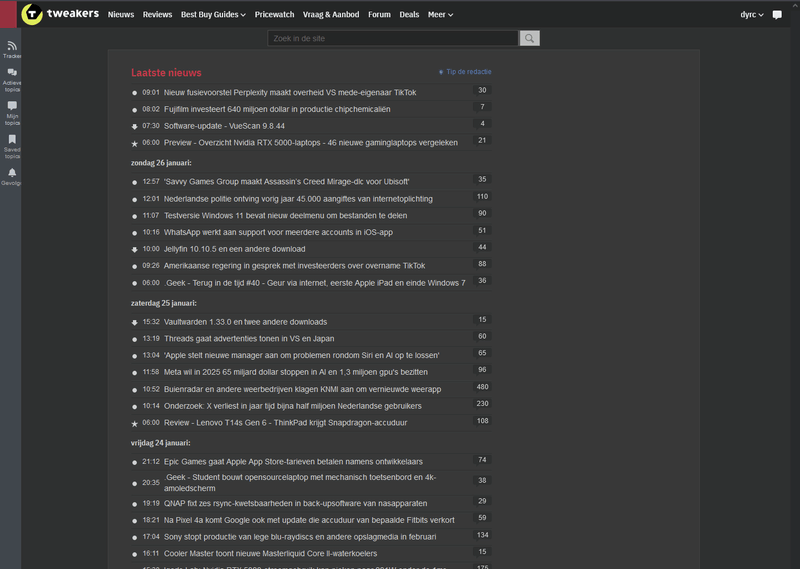Expand the Meer menu dropdown

[440, 15]
